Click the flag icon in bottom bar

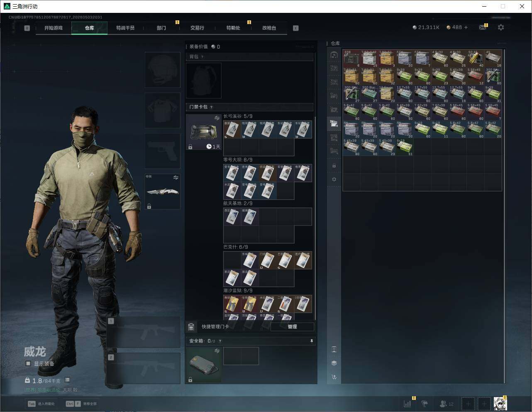pos(425,403)
